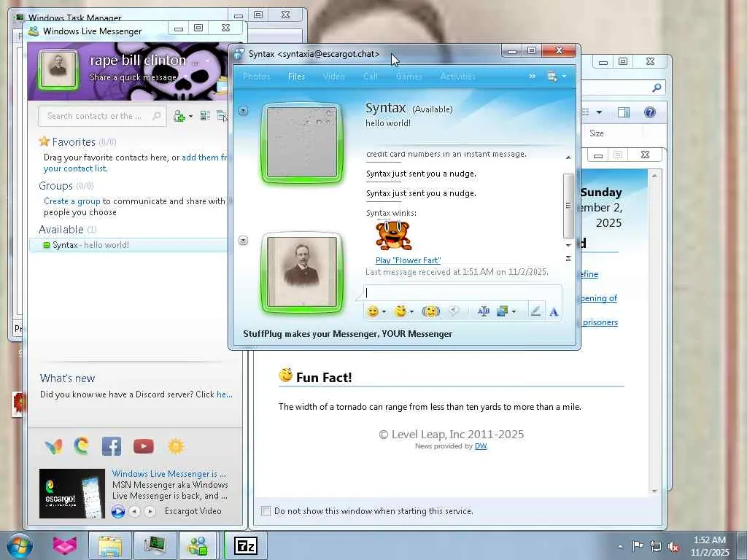Select contact 'Syntax - hello world!'

click(128, 245)
